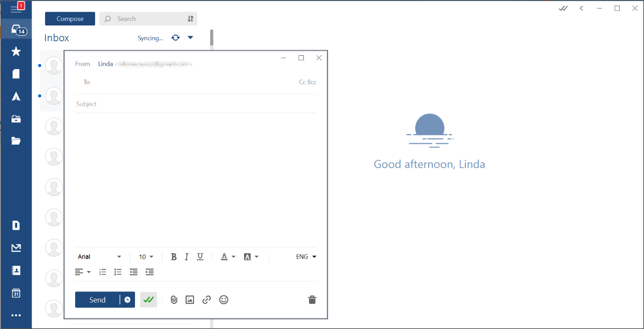Open the contacts panel in the sidebar
Screen dimensions: 644x329
(x=16, y=270)
